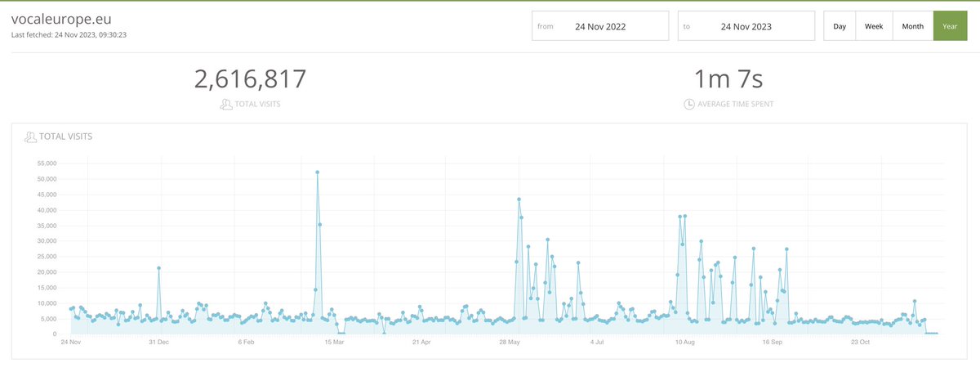Click the spike data point near 31 Dec
Viewport: 980px width, 372px height.
[158, 268]
